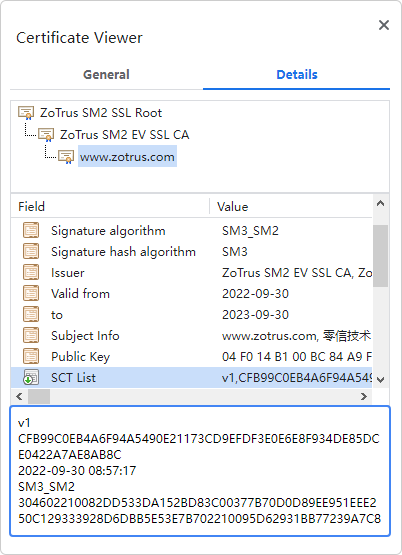Select the Valid from row
Viewport: 402px width, 555px height.
pyautogui.click(x=191, y=293)
